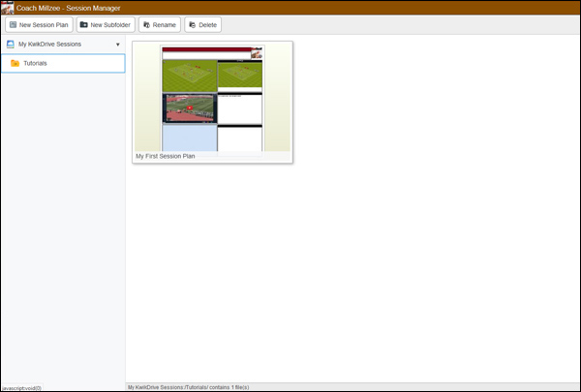Click the My KwikDrive Sessions drive icon

10,45
